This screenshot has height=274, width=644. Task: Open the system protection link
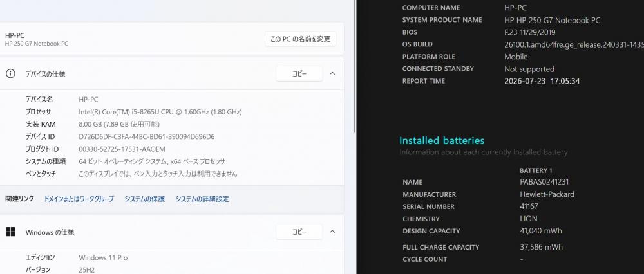[144, 199]
